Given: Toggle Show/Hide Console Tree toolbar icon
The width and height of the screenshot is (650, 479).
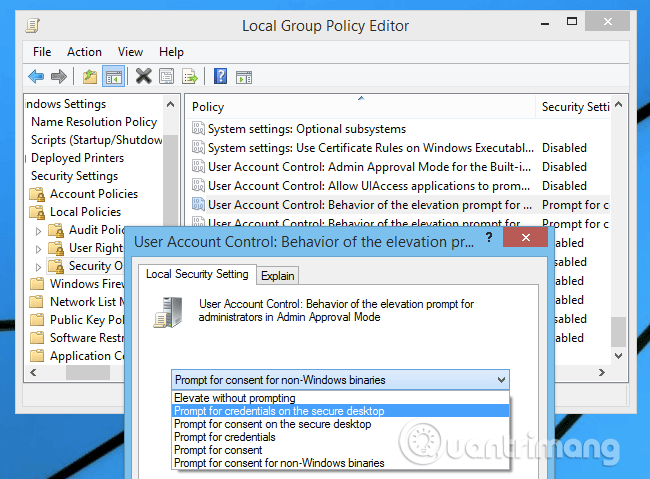Looking at the screenshot, I should (114, 77).
